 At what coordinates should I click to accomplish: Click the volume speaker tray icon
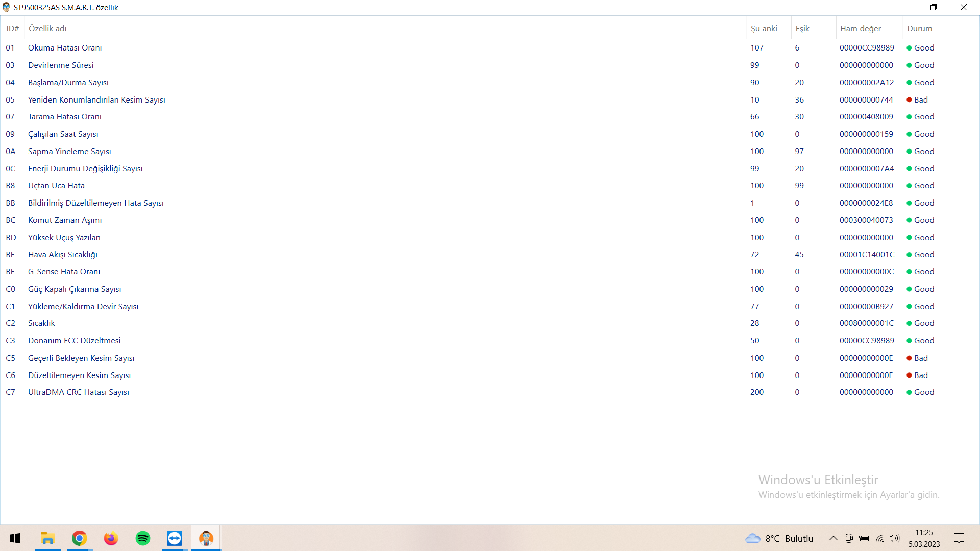click(894, 538)
